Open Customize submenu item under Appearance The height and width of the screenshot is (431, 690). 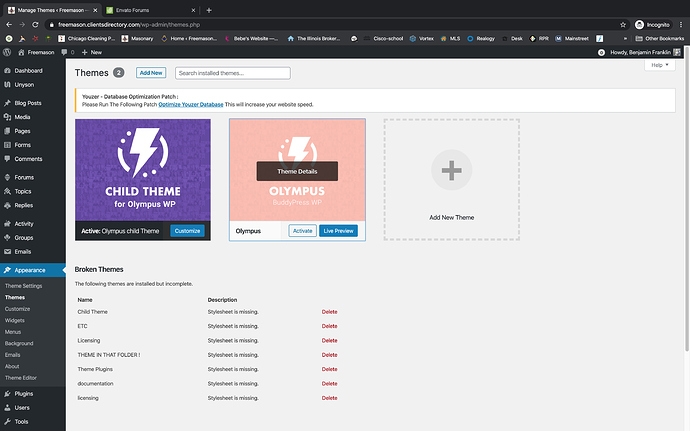18,309
